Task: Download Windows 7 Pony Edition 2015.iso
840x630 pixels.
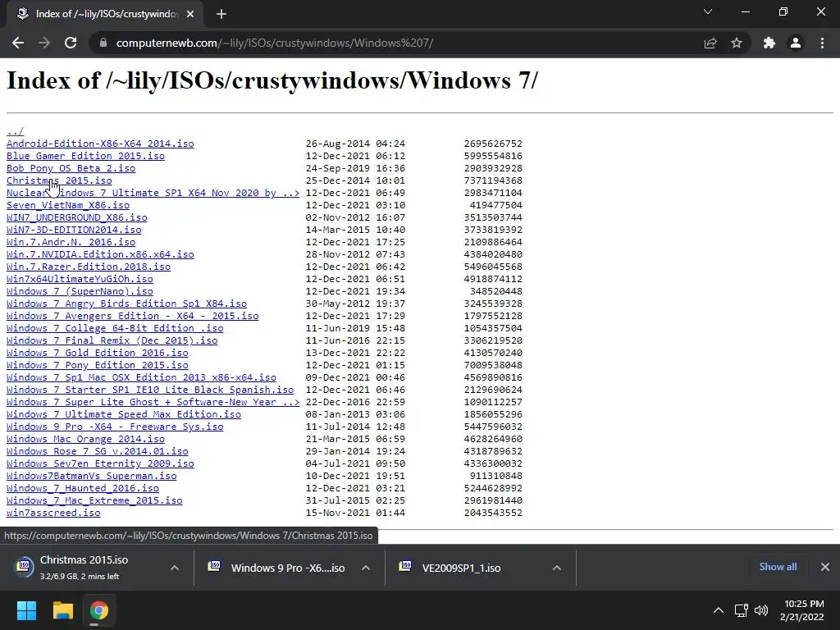Action: (x=98, y=365)
